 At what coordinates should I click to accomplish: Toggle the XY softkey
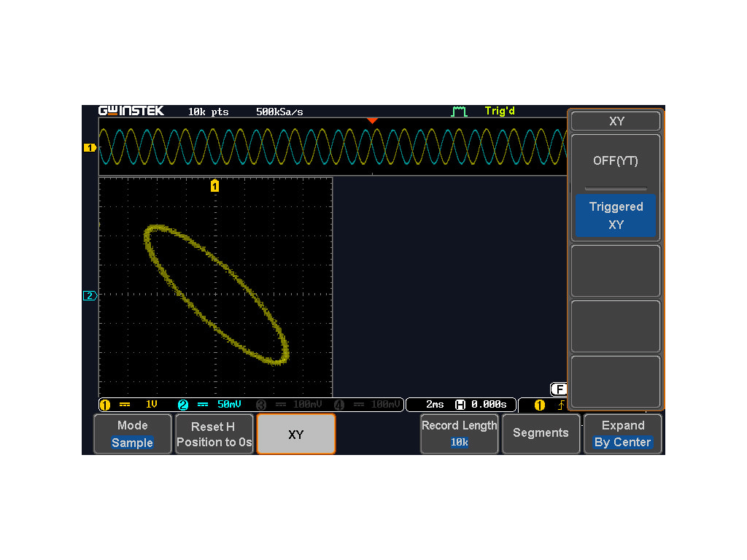coord(295,433)
